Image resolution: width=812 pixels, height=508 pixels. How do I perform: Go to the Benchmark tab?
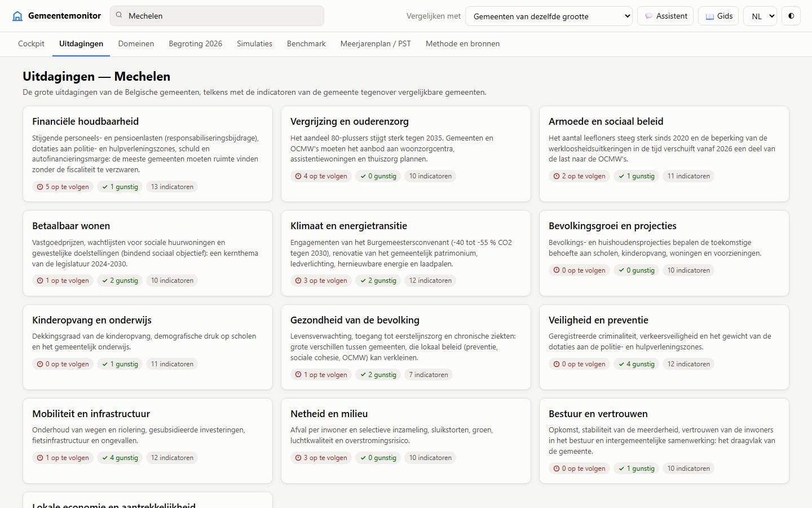306,43
